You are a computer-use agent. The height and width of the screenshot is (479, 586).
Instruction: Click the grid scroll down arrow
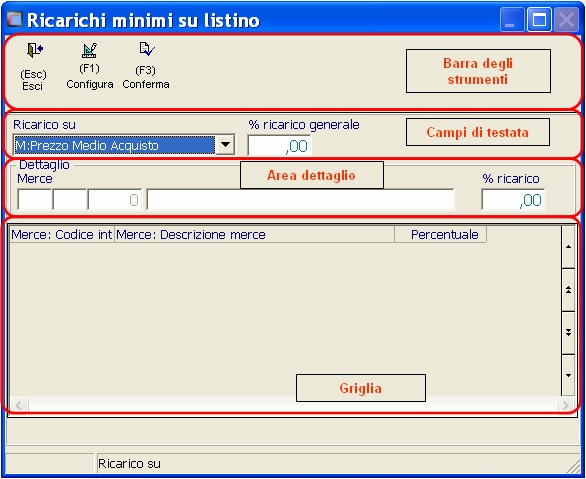coord(568,375)
